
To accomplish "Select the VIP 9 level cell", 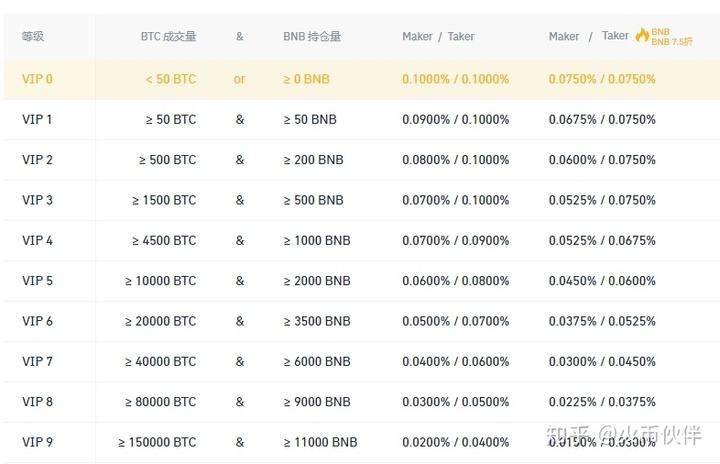I will click(x=37, y=442).
